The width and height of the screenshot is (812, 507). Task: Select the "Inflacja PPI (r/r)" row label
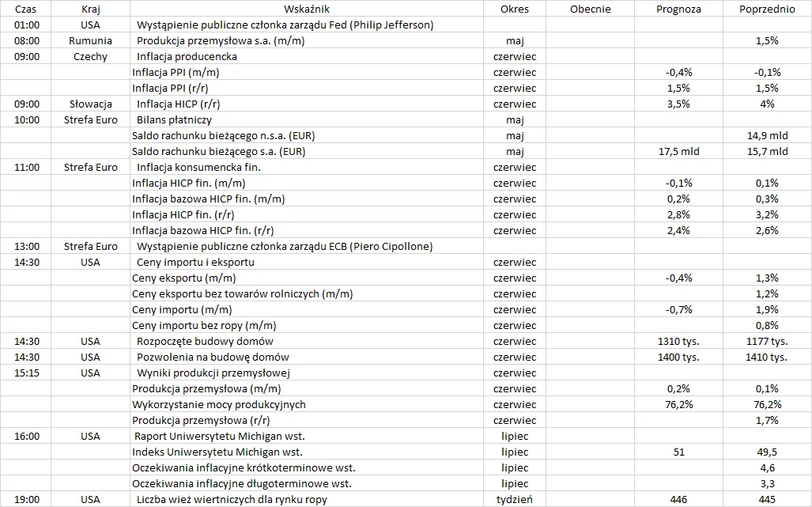(170, 88)
